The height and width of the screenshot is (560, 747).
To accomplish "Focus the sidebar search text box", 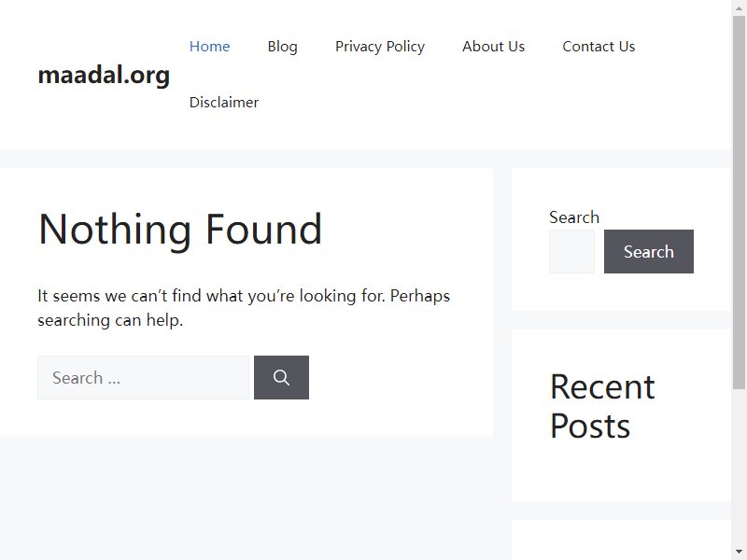I will click(571, 251).
